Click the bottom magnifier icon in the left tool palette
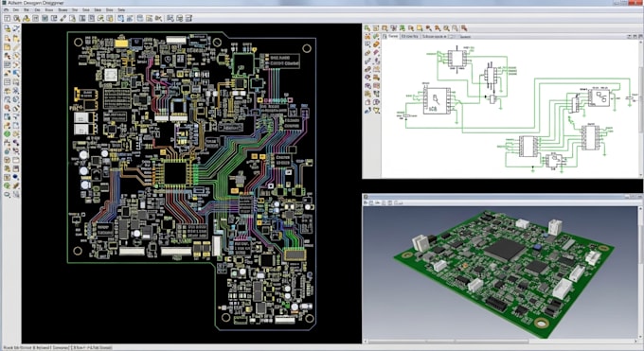 click(x=8, y=194)
